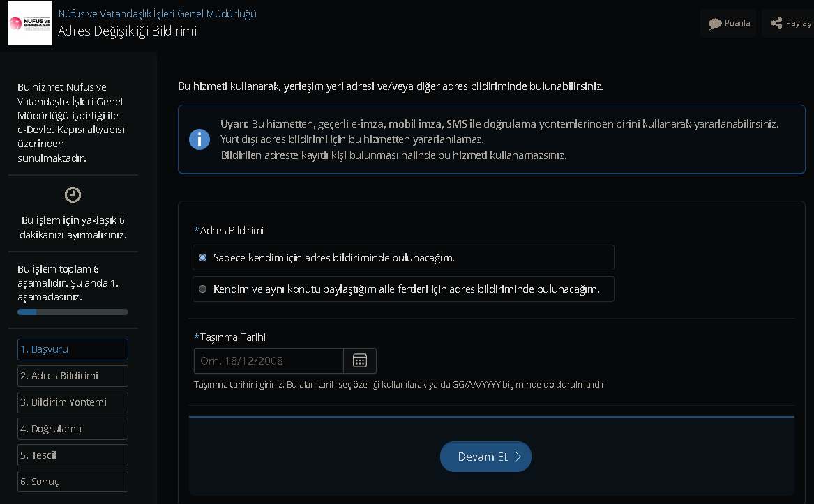Select step 3. Bildirim Yöntemi

pyautogui.click(x=73, y=402)
